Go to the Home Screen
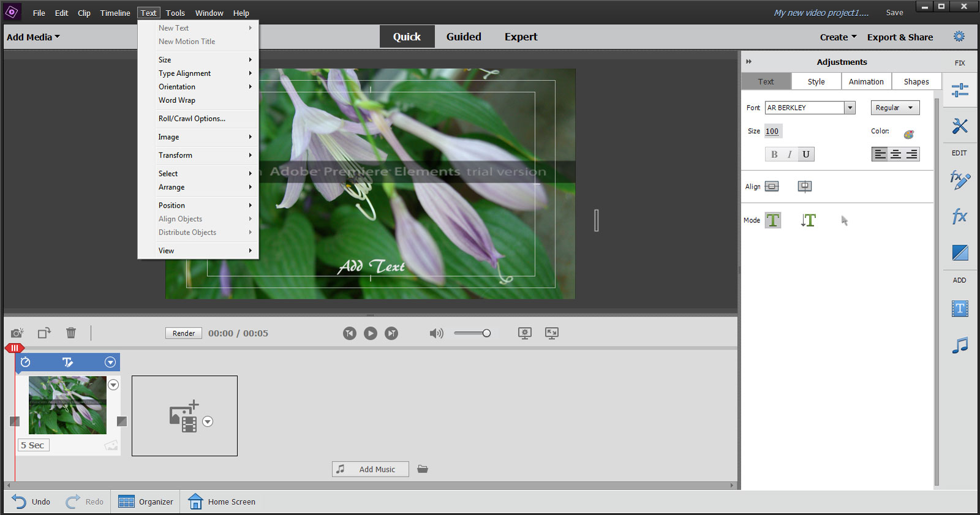980x515 pixels. click(x=221, y=502)
